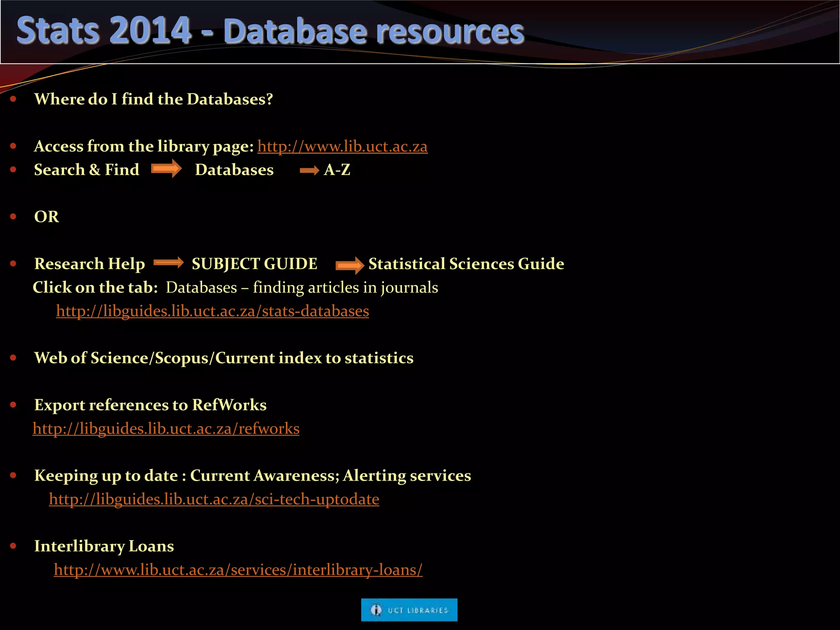Click the slide title Stats 2014 Database resources
This screenshot has width=840, height=630.
point(270,31)
